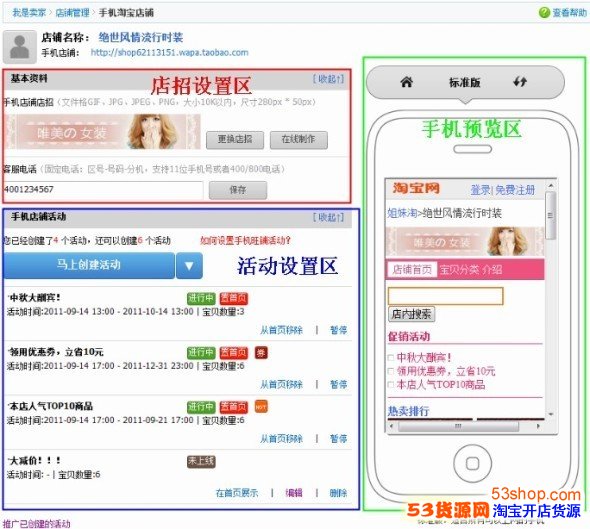The image size is (590, 529).
Task: Click the home icon above phone preview
Action: click(406, 82)
